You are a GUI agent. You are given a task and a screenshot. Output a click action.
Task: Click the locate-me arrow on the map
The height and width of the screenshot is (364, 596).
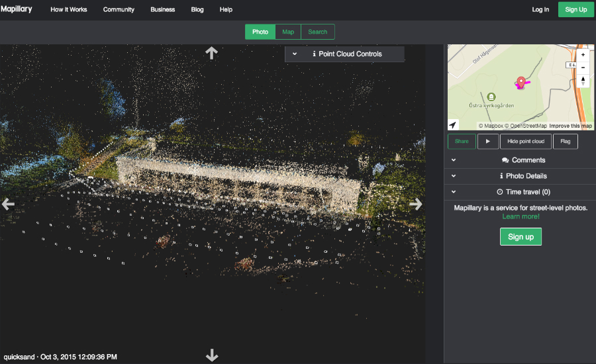tap(453, 124)
